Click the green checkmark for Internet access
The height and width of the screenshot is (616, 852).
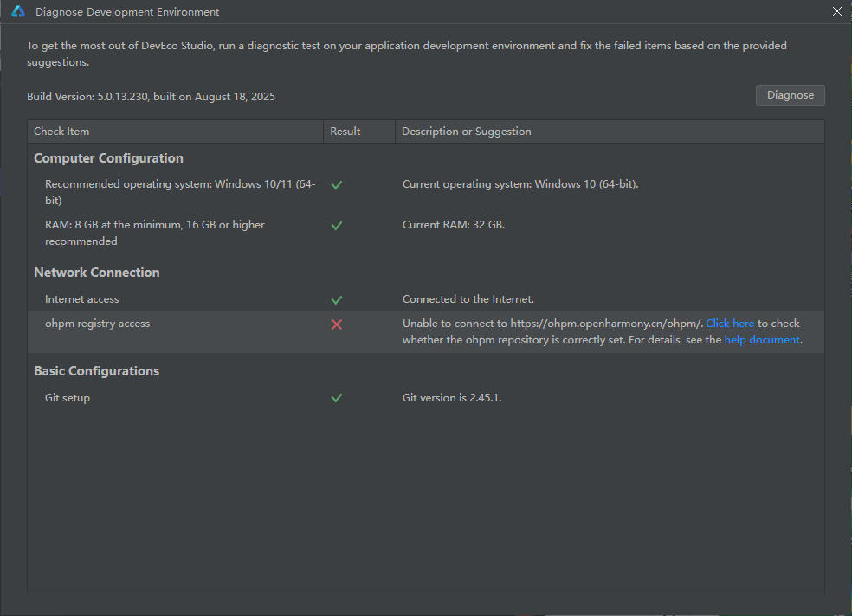[x=337, y=300]
